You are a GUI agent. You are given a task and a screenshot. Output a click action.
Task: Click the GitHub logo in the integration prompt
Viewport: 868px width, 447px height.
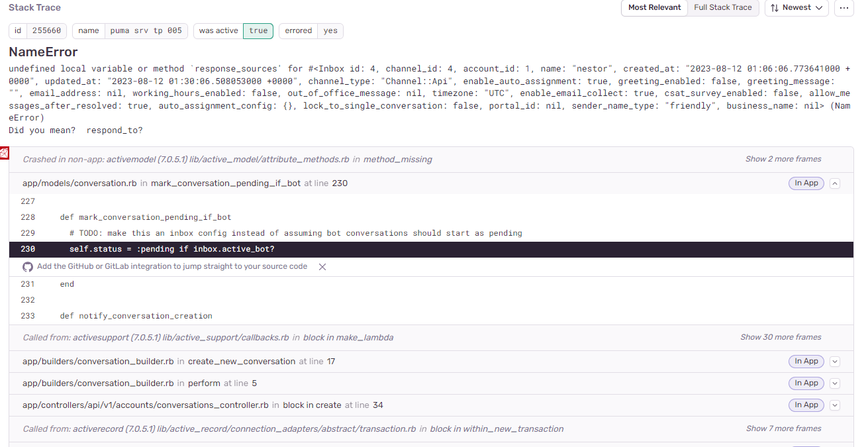coord(27,266)
